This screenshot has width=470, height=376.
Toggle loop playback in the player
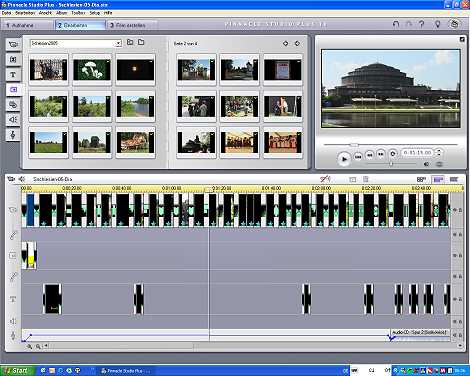(393, 154)
